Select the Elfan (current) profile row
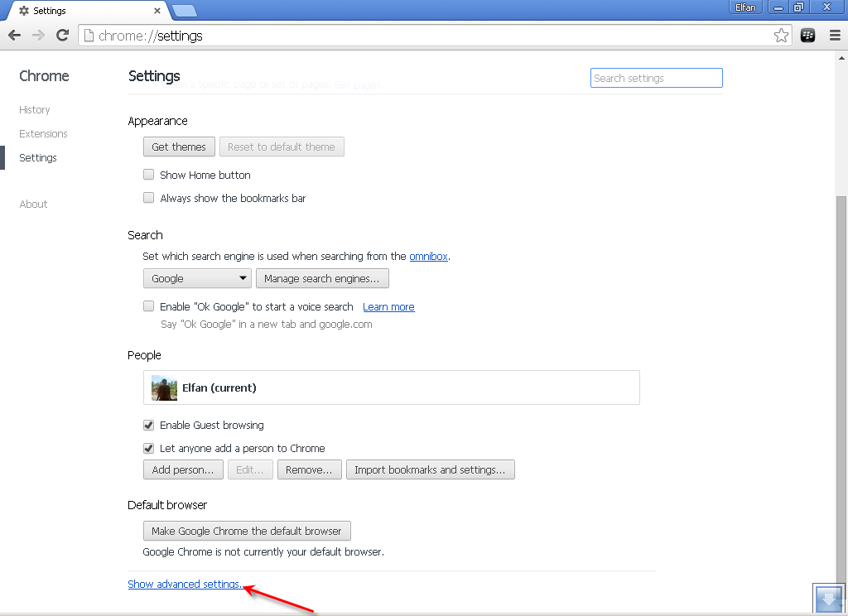Image resolution: width=848 pixels, height=616 pixels. click(392, 387)
